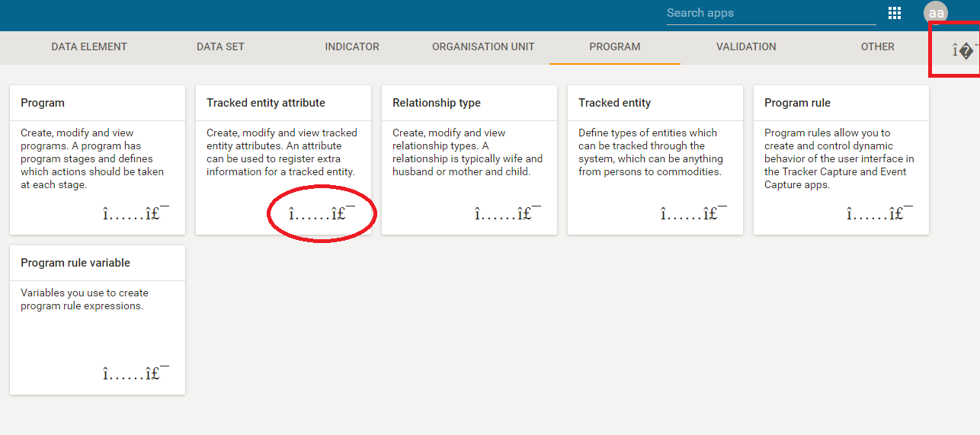Select the Indicator tab
This screenshot has width=980, height=435.
click(x=352, y=47)
